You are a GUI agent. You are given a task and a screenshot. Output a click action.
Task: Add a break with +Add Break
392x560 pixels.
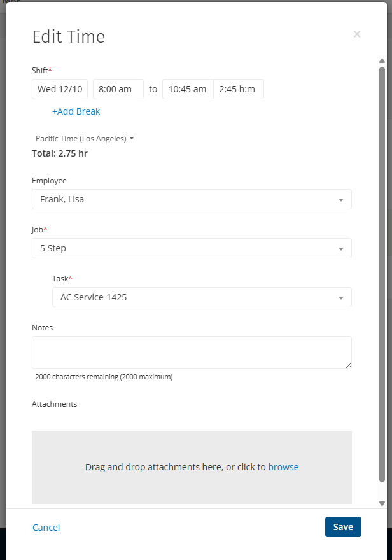pyautogui.click(x=76, y=111)
